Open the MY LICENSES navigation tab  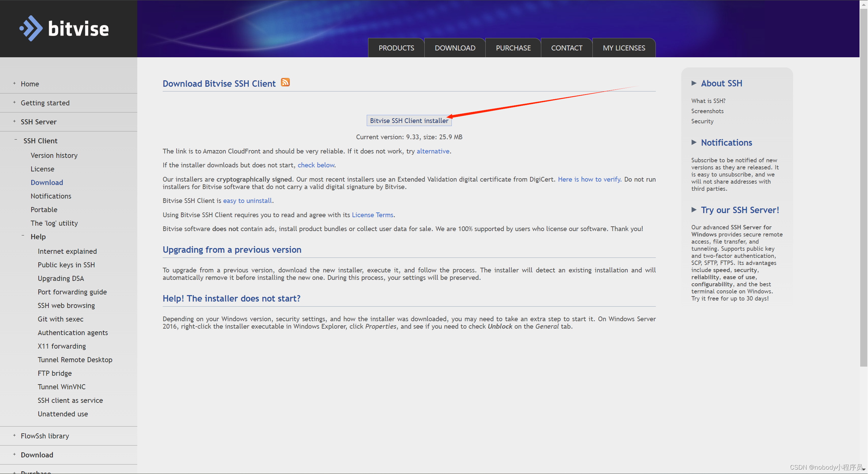(x=624, y=48)
